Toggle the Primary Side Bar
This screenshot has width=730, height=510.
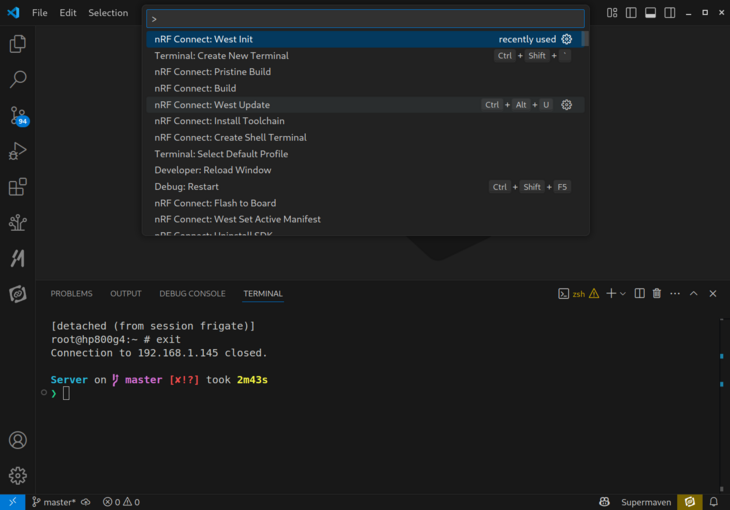tap(631, 13)
